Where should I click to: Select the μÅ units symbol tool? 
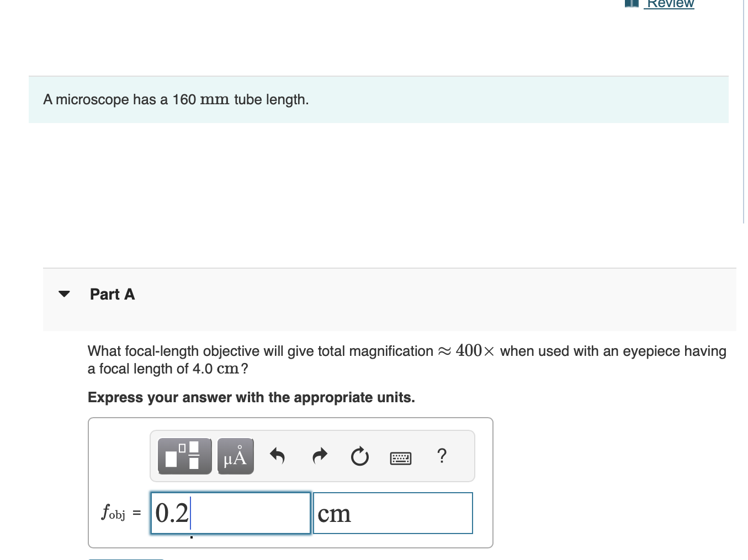[x=235, y=456]
